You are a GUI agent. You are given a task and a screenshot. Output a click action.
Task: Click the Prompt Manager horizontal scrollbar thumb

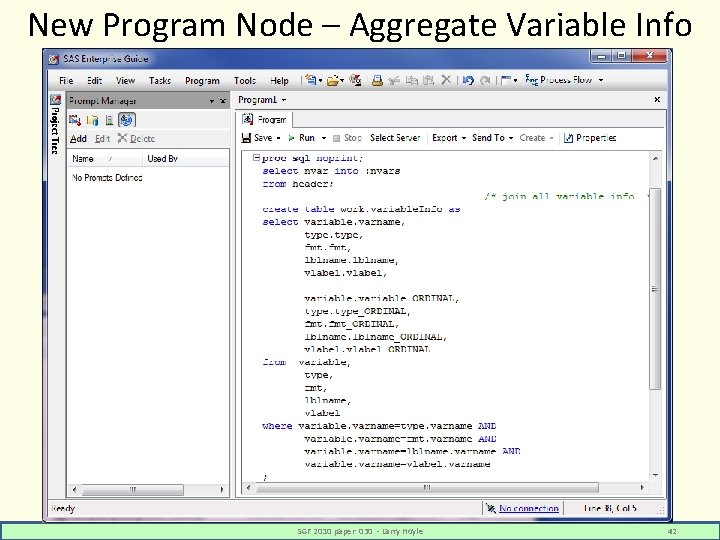[x=133, y=489]
